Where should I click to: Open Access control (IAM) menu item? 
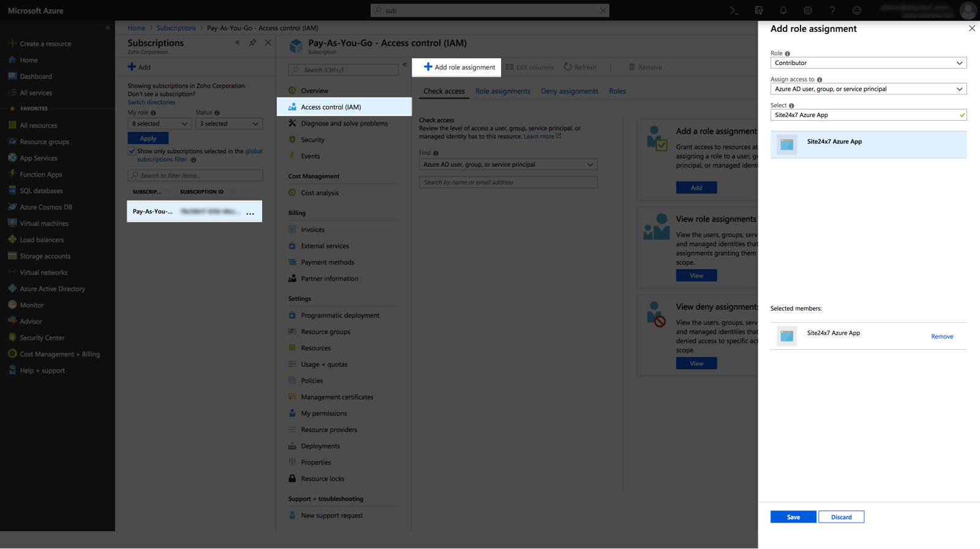344,107
